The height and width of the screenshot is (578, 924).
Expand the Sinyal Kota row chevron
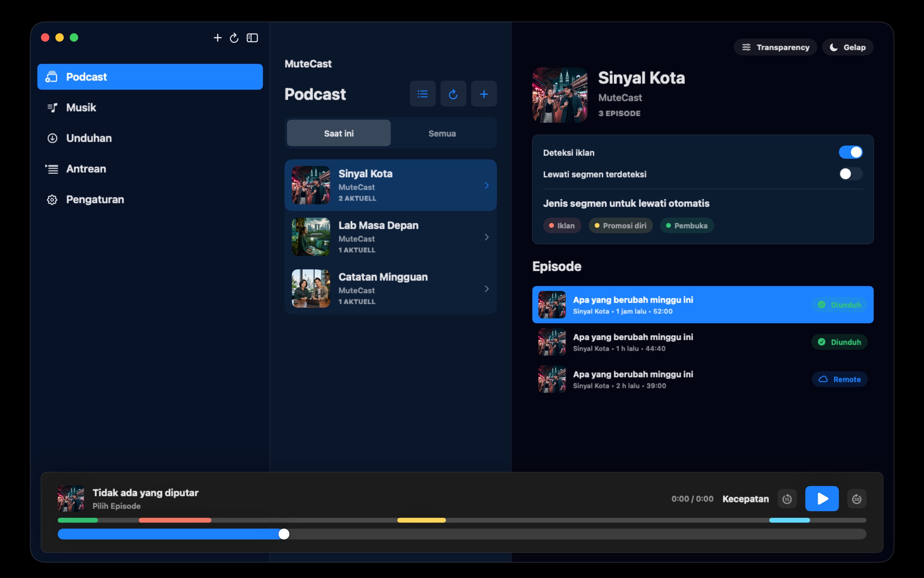point(486,185)
